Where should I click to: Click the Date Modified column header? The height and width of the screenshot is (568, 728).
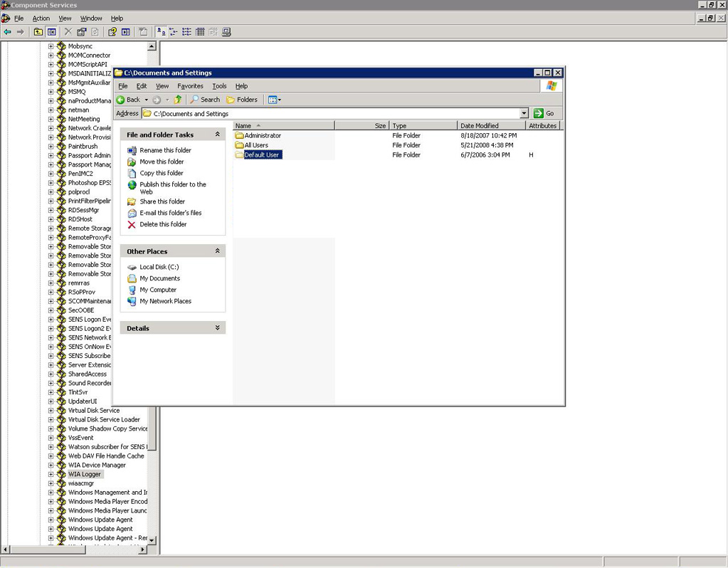pyautogui.click(x=491, y=126)
